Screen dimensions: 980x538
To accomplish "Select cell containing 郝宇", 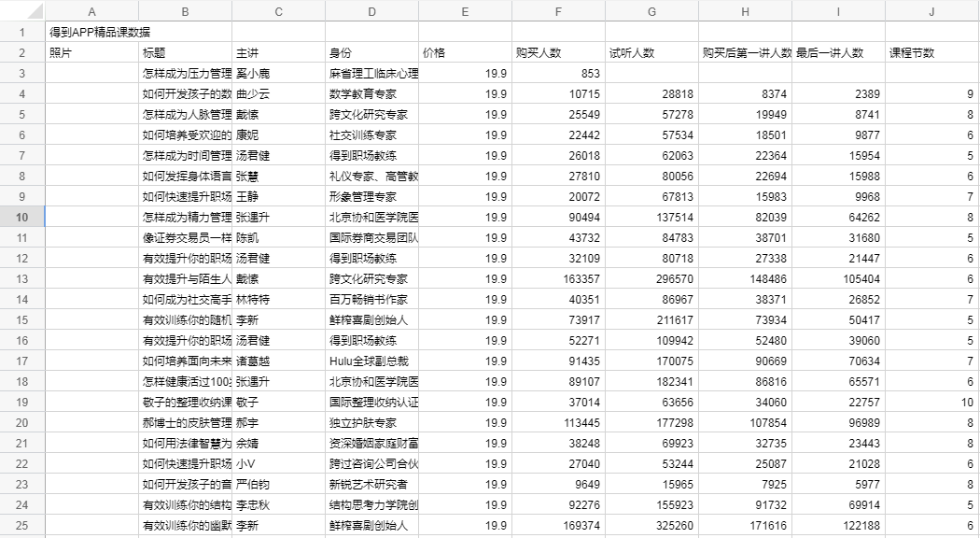I will (x=278, y=423).
